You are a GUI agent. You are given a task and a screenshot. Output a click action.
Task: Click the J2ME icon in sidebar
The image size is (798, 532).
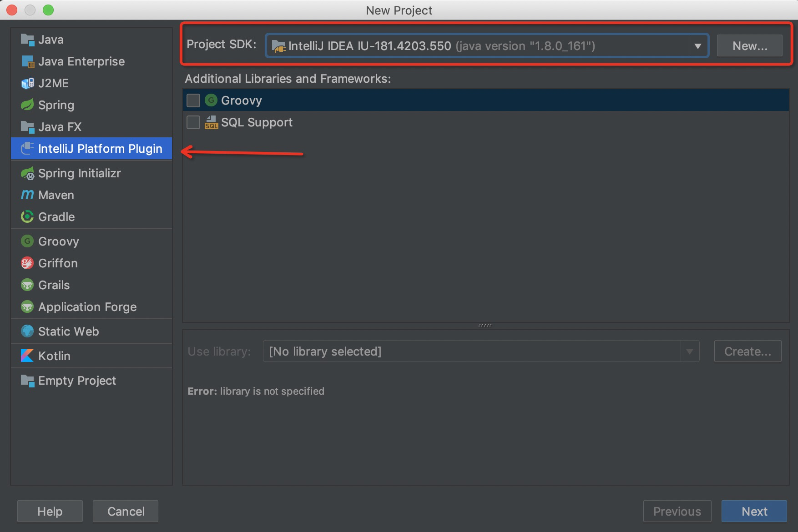pyautogui.click(x=27, y=84)
